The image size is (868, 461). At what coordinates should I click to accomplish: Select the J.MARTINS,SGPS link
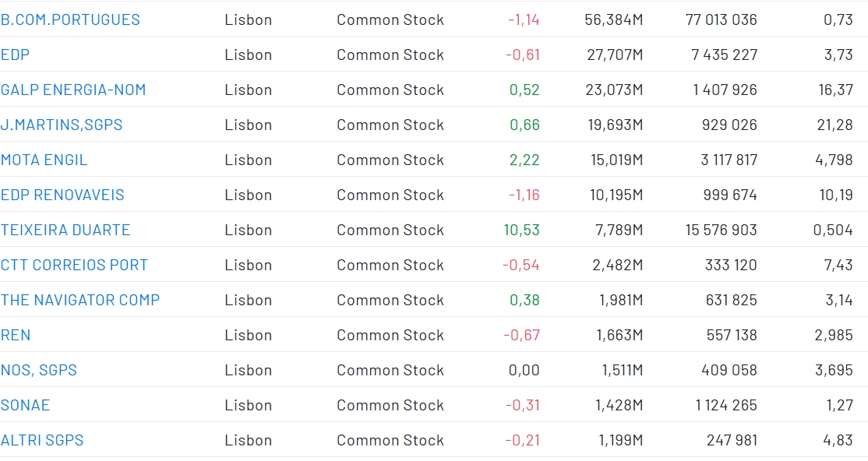click(x=62, y=125)
